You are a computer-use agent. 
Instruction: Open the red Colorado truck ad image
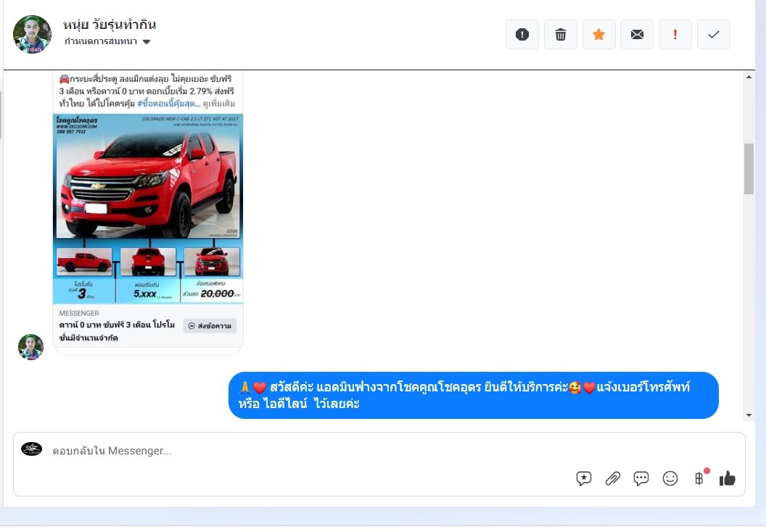(148, 209)
